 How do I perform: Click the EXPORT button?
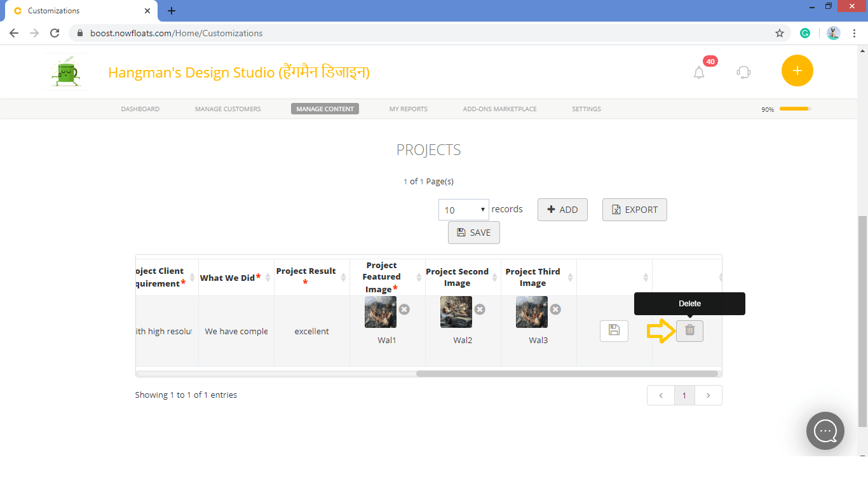pyautogui.click(x=634, y=209)
